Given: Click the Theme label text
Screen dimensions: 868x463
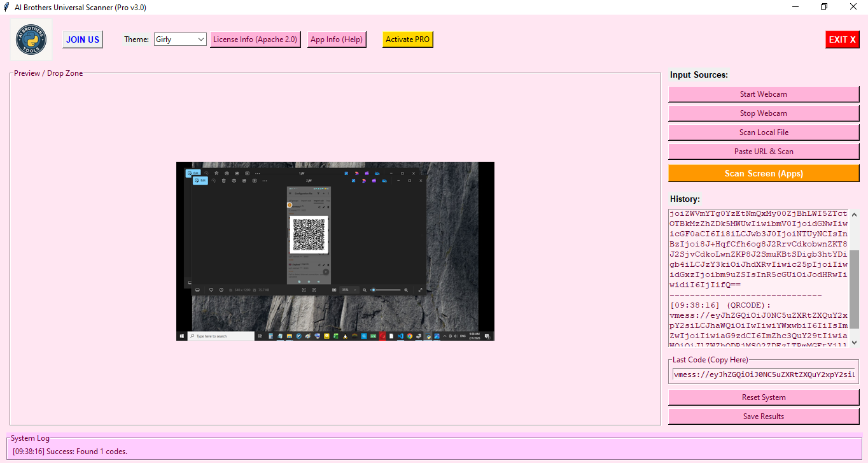Looking at the screenshot, I should click(x=136, y=39).
